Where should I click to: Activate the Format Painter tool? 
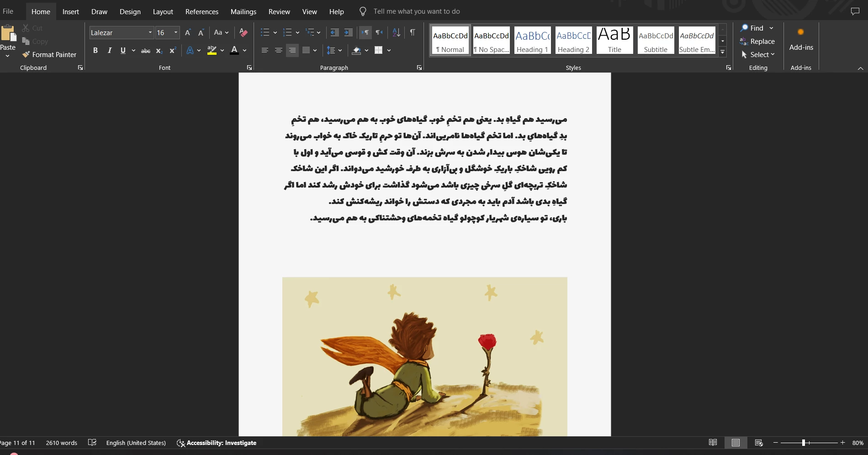pos(49,54)
